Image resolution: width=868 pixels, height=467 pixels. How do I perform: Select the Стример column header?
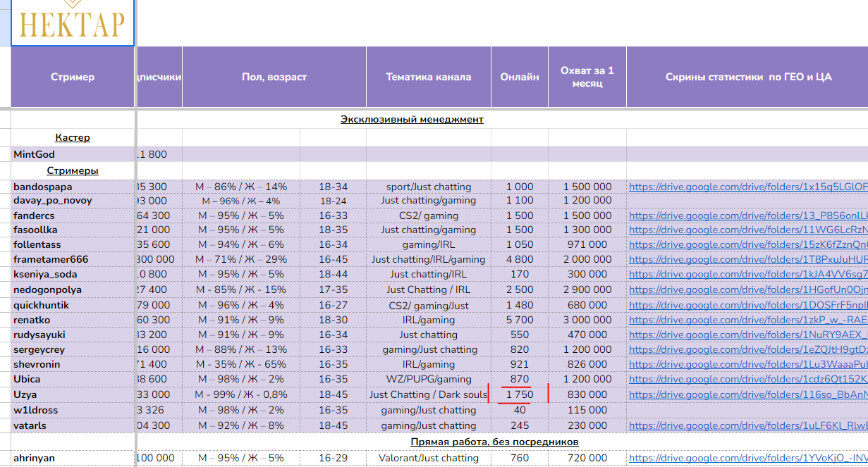[73, 77]
